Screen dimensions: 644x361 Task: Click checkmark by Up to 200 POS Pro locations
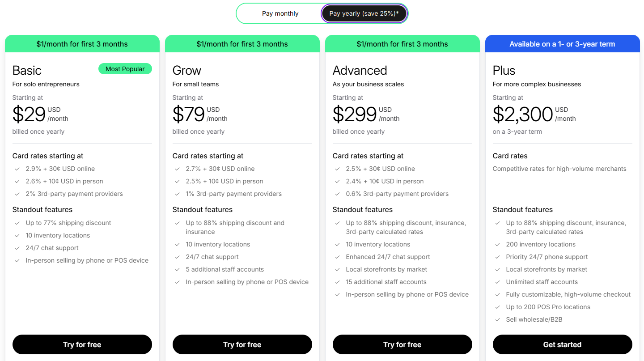coord(498,307)
